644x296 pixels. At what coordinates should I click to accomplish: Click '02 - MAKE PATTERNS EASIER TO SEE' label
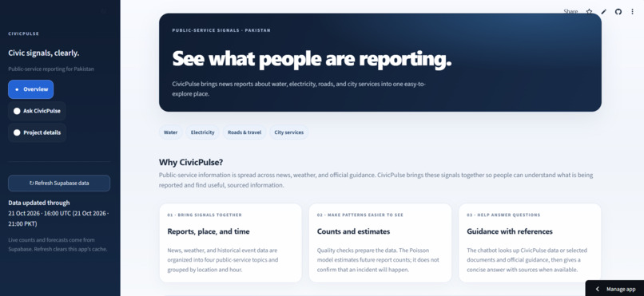point(360,215)
